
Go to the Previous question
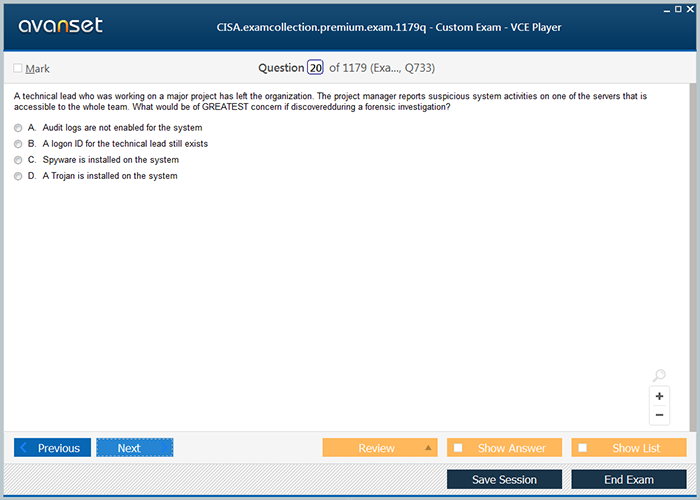53,448
